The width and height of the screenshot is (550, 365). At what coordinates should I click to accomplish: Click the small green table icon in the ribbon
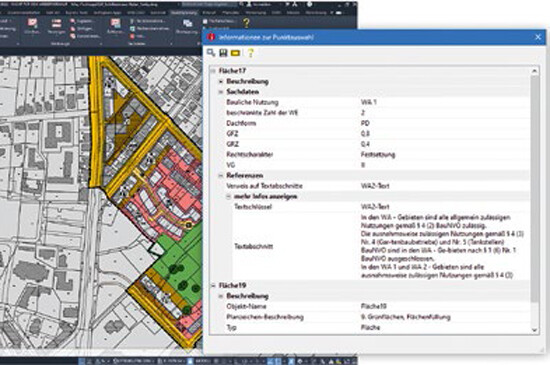[x=132, y=28]
